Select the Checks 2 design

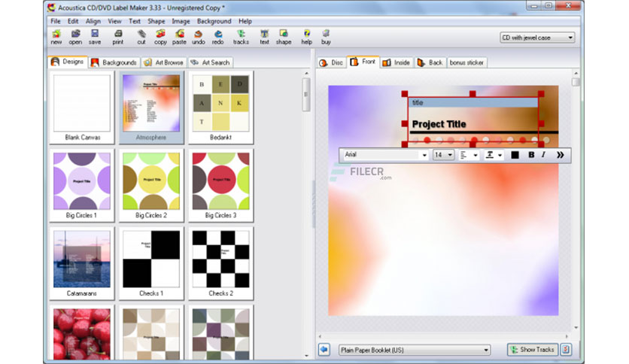[220, 263]
